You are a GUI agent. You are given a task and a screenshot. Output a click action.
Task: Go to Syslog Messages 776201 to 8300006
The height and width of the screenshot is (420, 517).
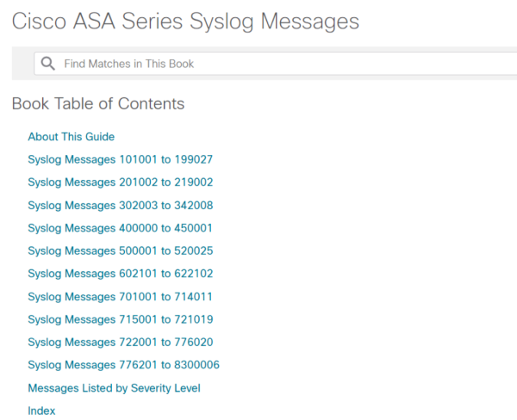click(x=123, y=365)
